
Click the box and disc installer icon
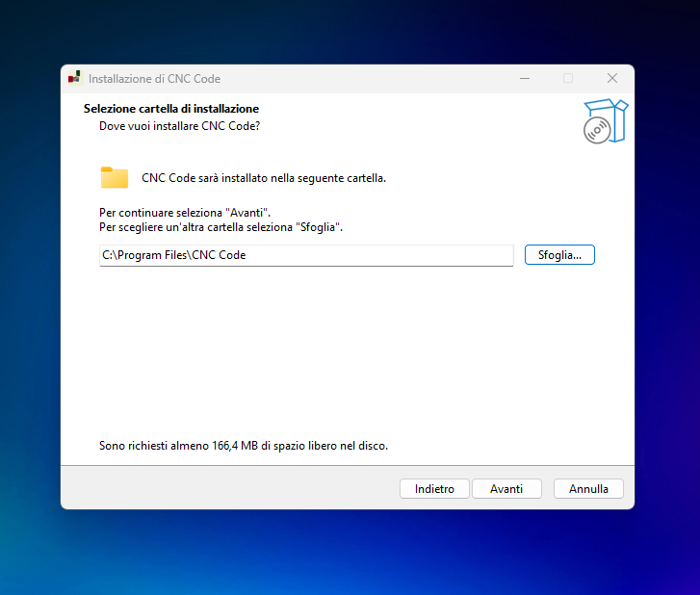tap(606, 121)
